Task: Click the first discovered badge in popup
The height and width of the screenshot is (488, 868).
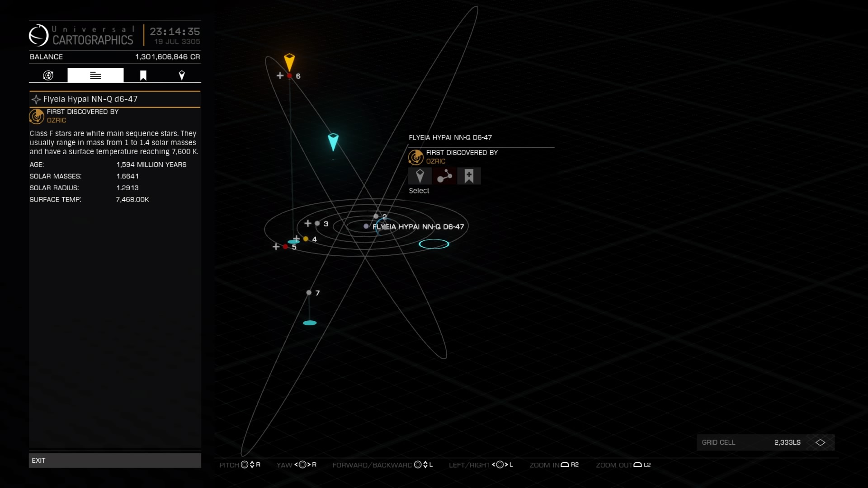Action: [x=415, y=157]
